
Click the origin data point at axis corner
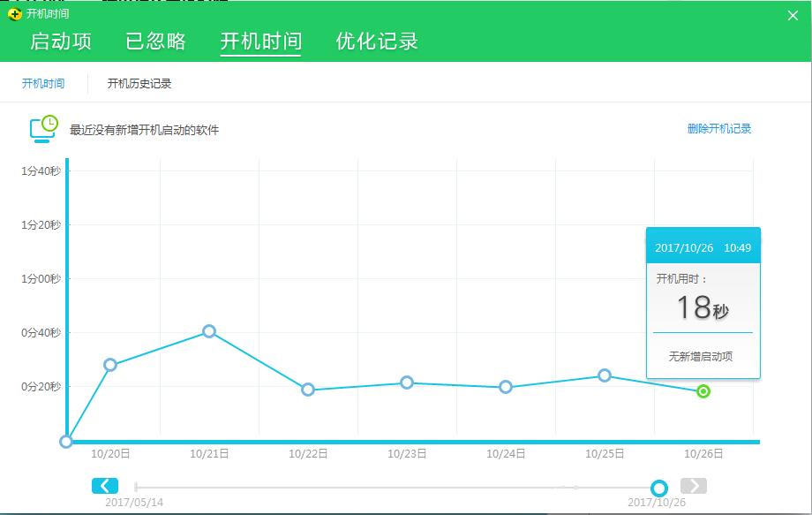(x=66, y=442)
